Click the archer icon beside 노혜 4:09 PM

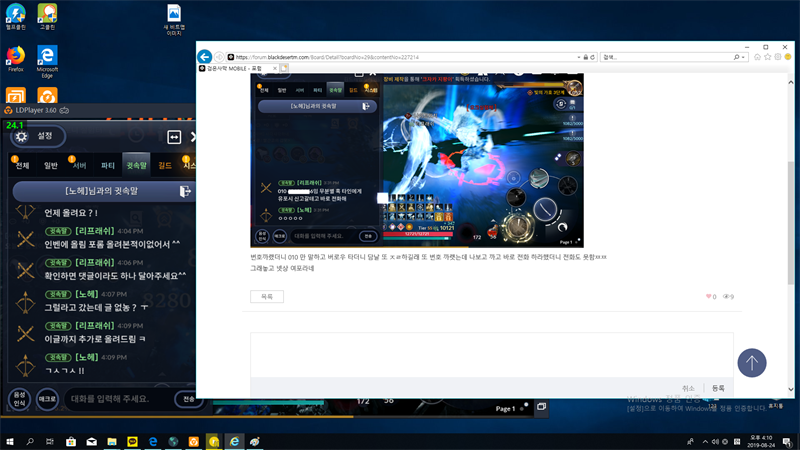[25, 365]
